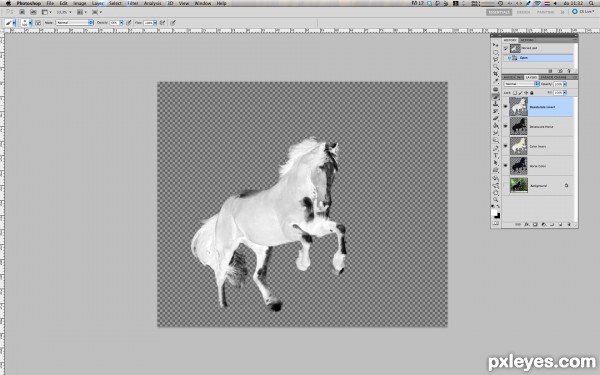Viewport: 600px width, 375px height.
Task: Switch to Painting workspace
Action: coord(545,12)
